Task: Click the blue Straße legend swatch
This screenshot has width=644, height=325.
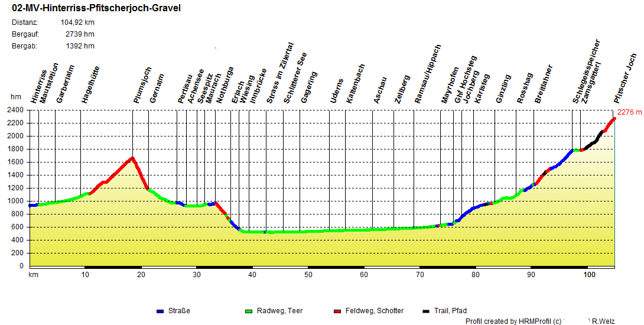Action: click(160, 311)
